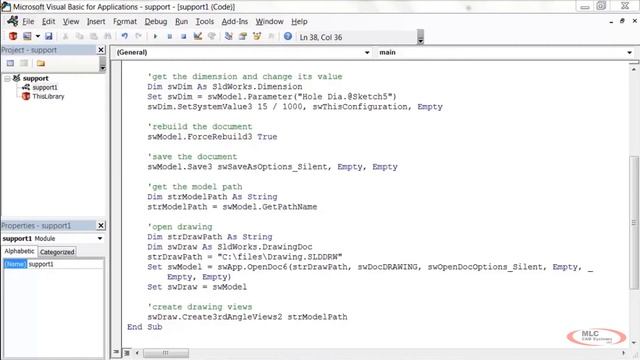Open the Window menu

click(x=269, y=21)
